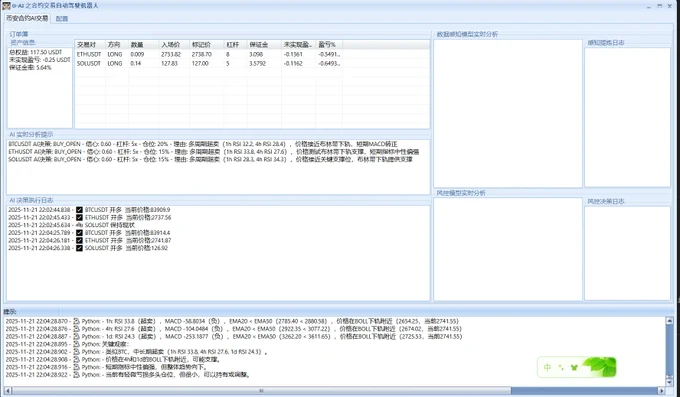Click the 未实现盈亏: -0.25 USDT line

click(39, 60)
